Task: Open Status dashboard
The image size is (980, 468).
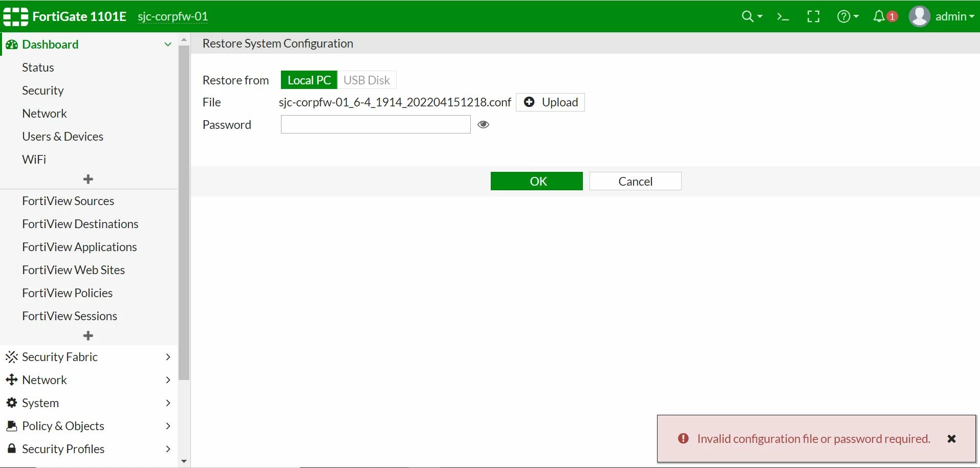Action: click(x=38, y=68)
